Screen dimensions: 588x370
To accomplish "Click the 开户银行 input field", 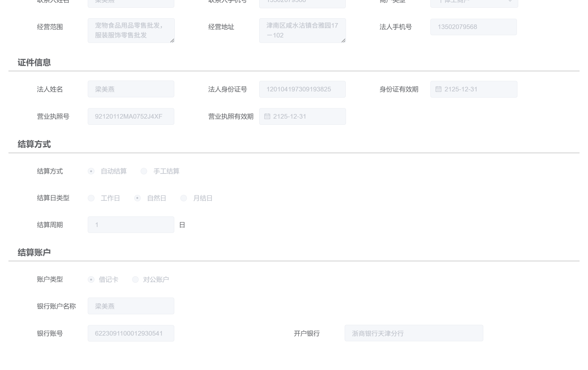I will tap(414, 333).
